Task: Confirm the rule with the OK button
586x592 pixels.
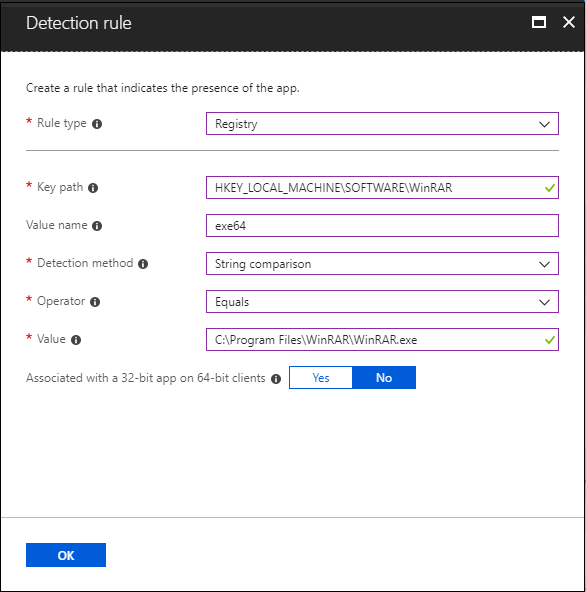Action: pyautogui.click(x=66, y=555)
